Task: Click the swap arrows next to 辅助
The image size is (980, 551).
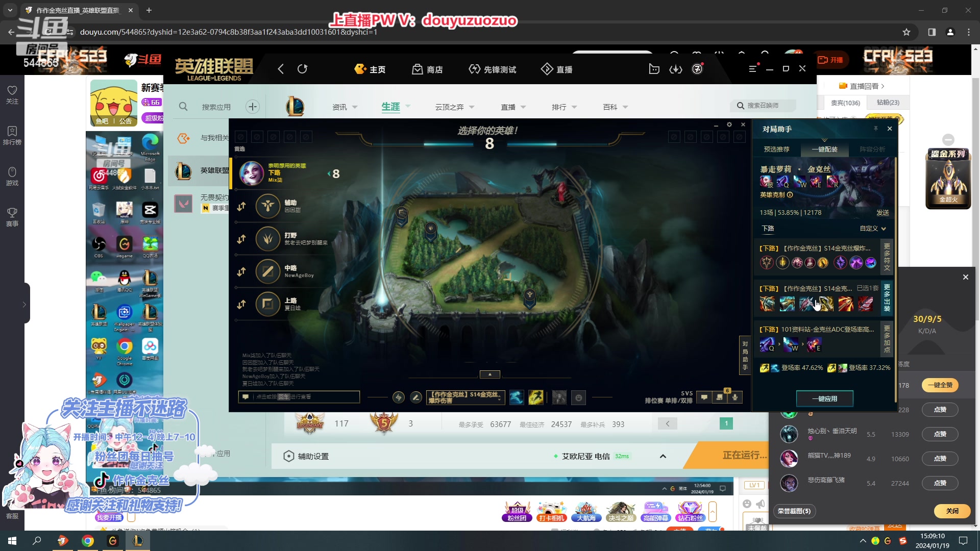Action: 241,206
